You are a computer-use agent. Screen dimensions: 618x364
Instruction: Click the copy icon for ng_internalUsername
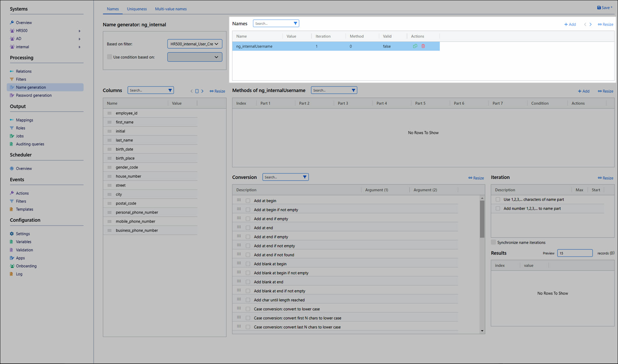[x=415, y=46]
